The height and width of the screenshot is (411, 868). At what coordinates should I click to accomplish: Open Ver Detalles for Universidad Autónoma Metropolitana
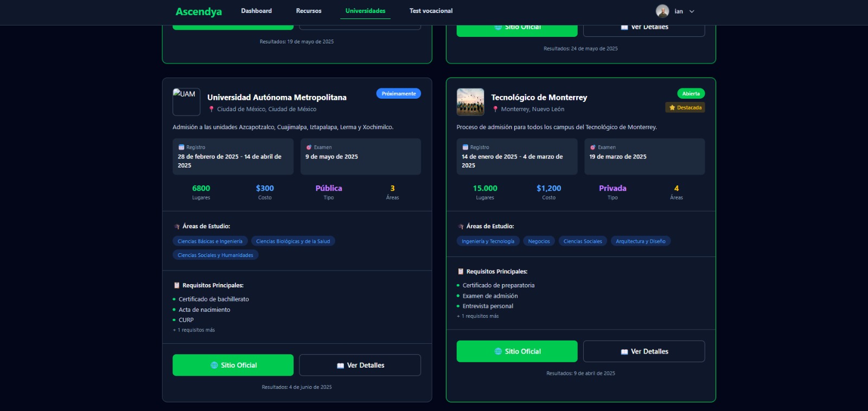click(x=360, y=365)
